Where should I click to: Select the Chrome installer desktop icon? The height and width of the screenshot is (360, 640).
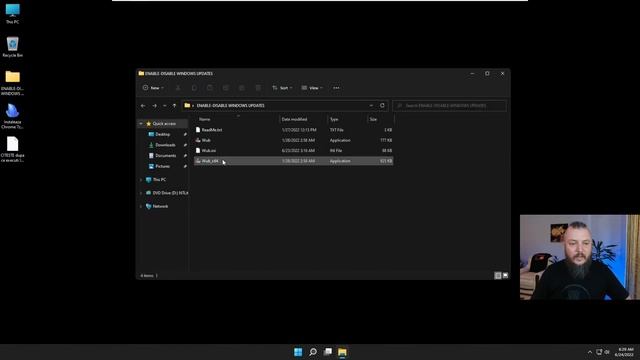tap(12, 116)
